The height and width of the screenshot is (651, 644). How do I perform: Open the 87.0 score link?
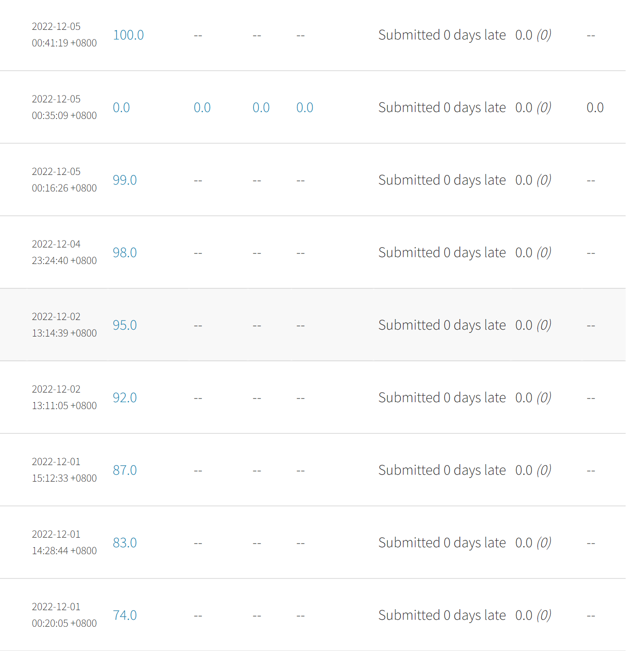click(x=125, y=471)
